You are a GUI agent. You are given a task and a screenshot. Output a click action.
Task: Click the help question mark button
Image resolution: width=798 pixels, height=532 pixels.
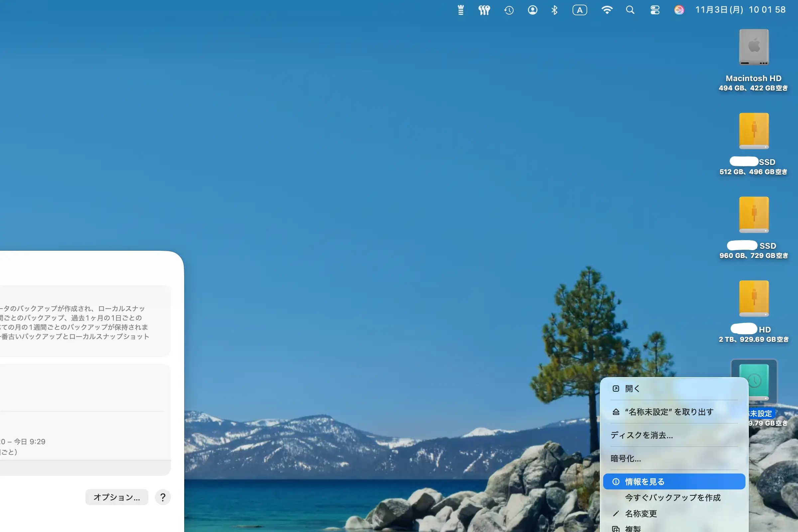click(163, 497)
